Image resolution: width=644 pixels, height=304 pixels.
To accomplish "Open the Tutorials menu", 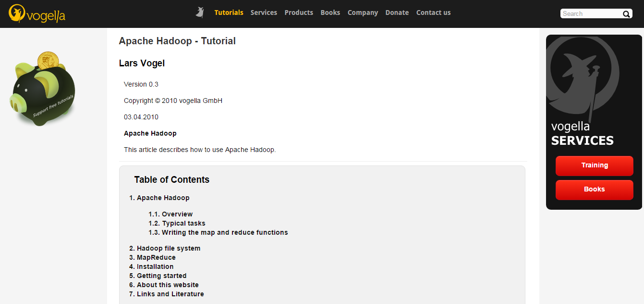I will click(x=229, y=13).
